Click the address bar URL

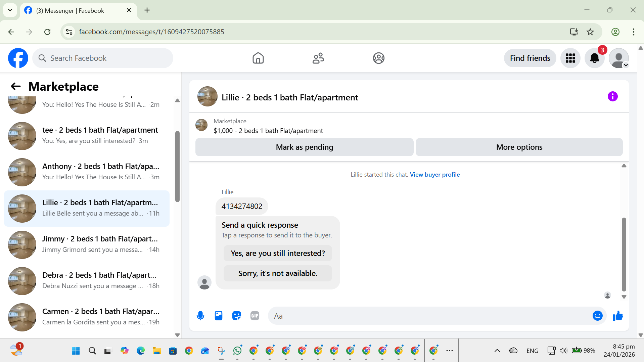click(x=151, y=32)
